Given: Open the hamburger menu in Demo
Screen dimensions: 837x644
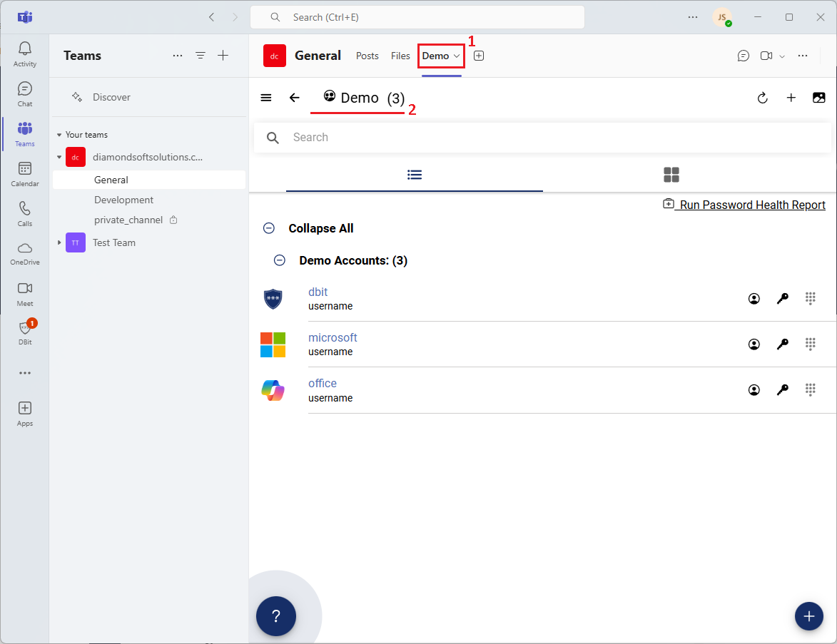Looking at the screenshot, I should (266, 98).
